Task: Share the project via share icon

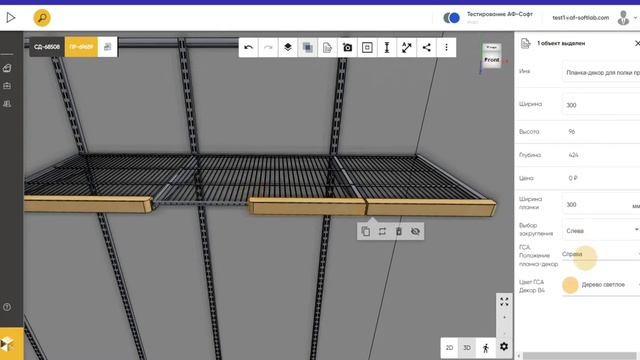Action: tap(427, 47)
